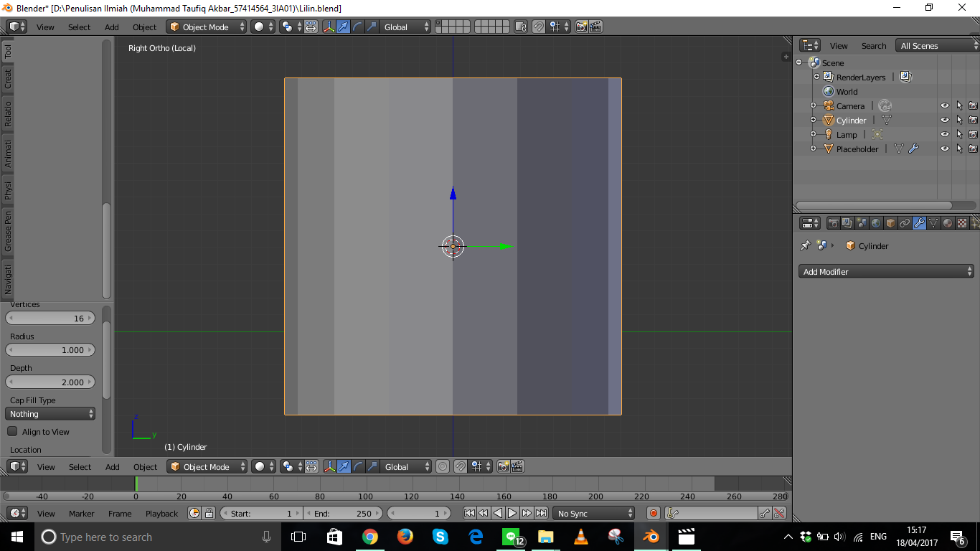Open VLC media player from the taskbar
Image resolution: width=980 pixels, height=551 pixels.
click(581, 536)
